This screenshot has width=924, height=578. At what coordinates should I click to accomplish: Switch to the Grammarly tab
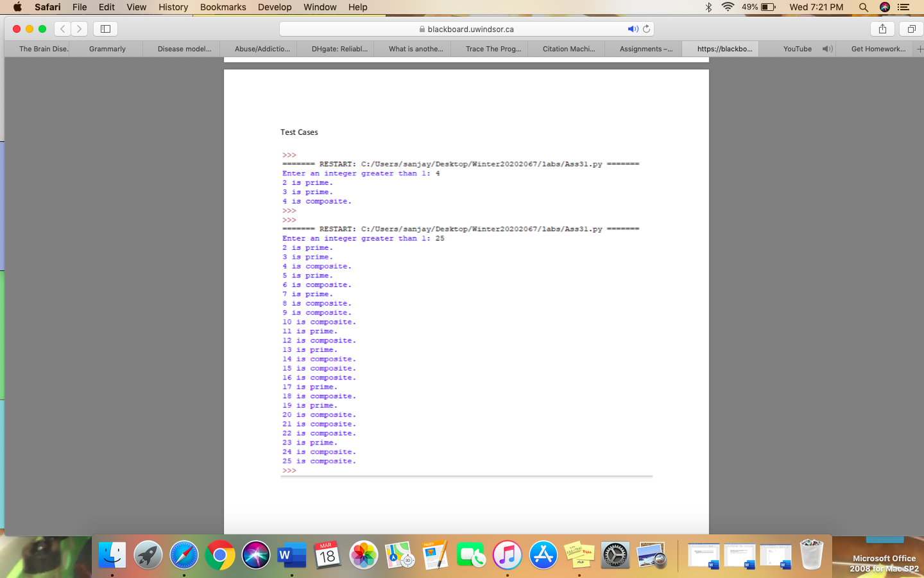click(x=107, y=48)
